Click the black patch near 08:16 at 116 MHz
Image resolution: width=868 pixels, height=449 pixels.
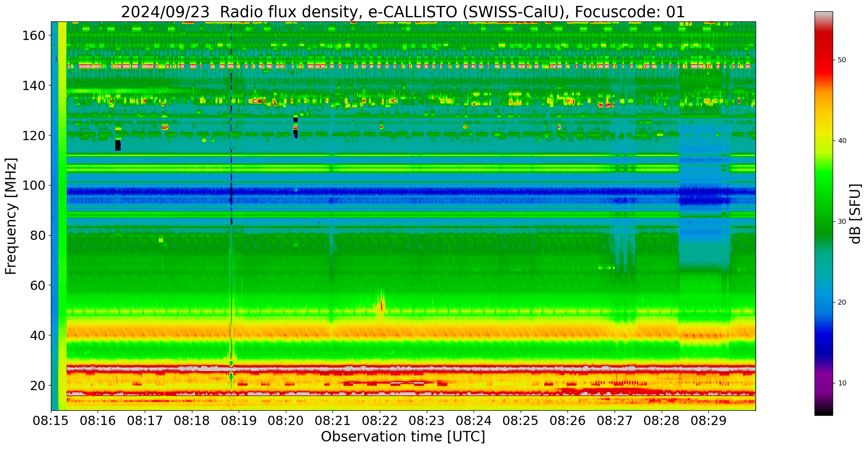(x=118, y=145)
